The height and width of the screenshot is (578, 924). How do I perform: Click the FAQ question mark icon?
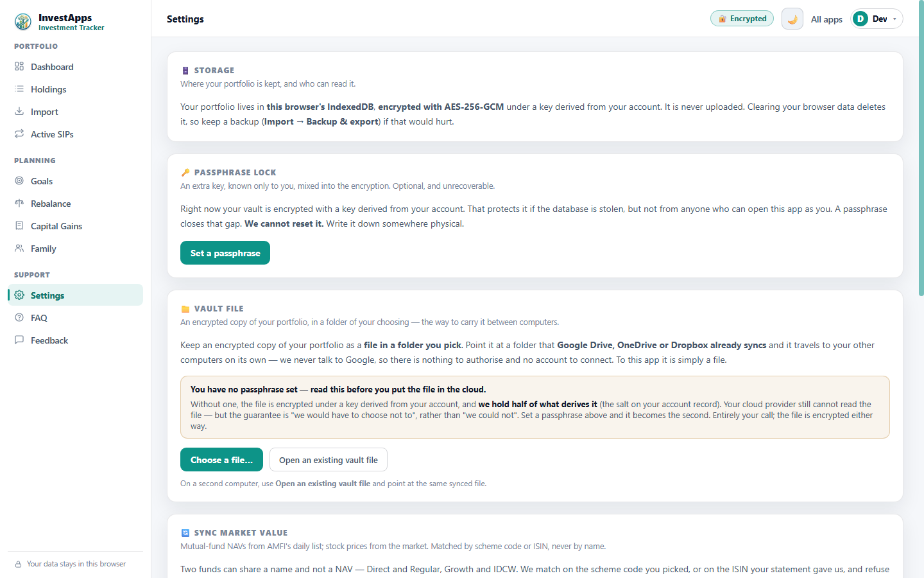pos(19,317)
